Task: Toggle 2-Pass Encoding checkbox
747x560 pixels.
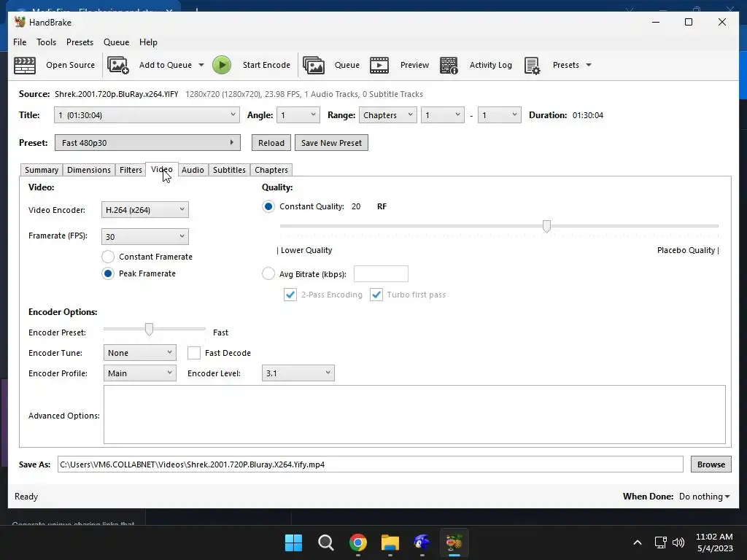Action: [x=290, y=295]
